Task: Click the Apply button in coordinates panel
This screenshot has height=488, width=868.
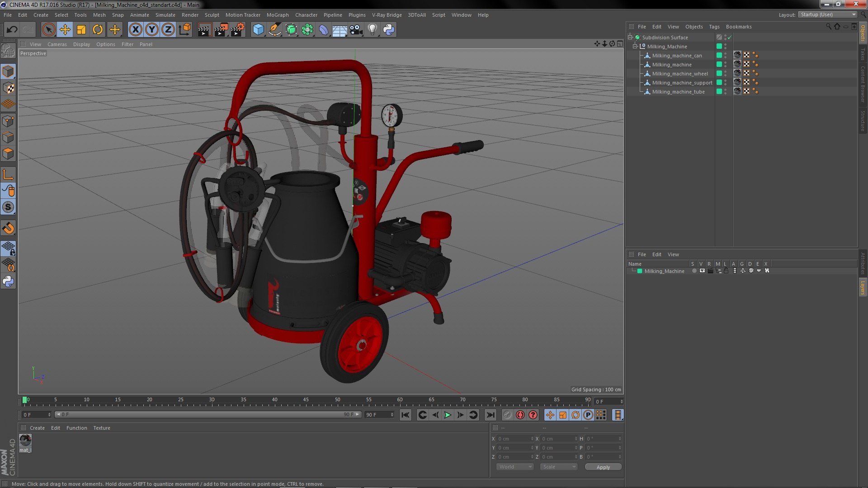Action: point(604,467)
